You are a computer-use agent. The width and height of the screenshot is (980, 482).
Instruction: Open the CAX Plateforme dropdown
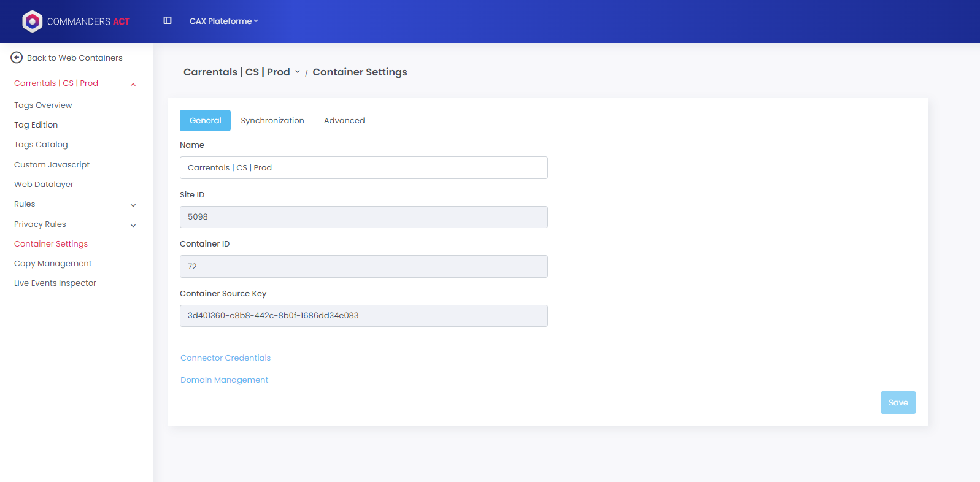[x=223, y=21]
